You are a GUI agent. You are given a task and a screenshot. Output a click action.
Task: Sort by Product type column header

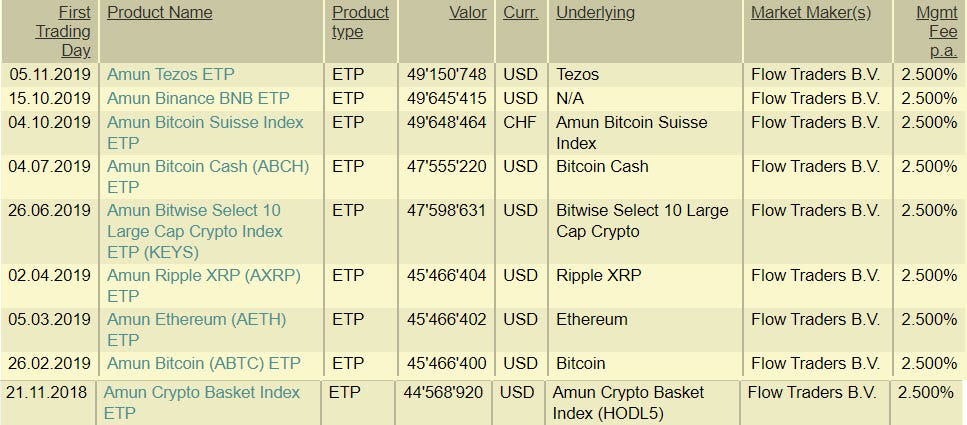(361, 22)
